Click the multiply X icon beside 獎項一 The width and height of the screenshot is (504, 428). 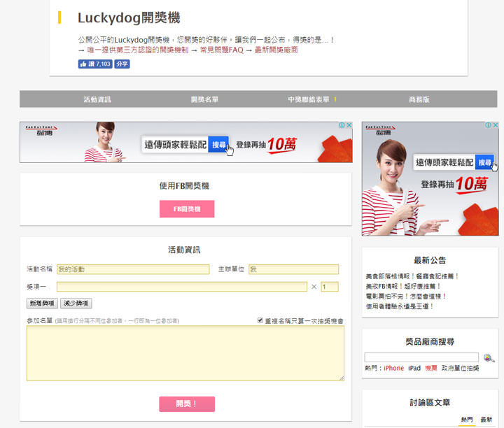pyautogui.click(x=314, y=287)
